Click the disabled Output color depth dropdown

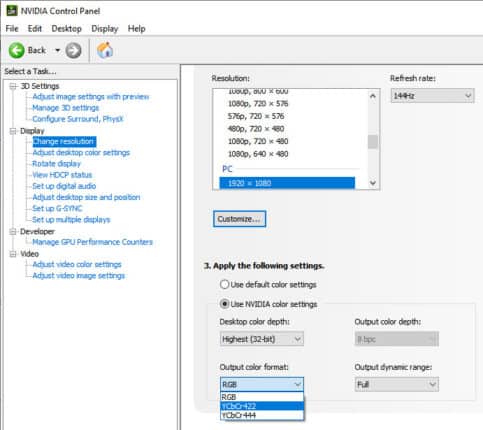[397, 339]
